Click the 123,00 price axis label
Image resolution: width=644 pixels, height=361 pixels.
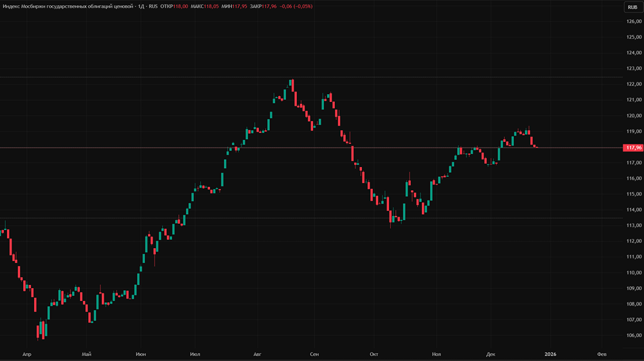(634, 68)
